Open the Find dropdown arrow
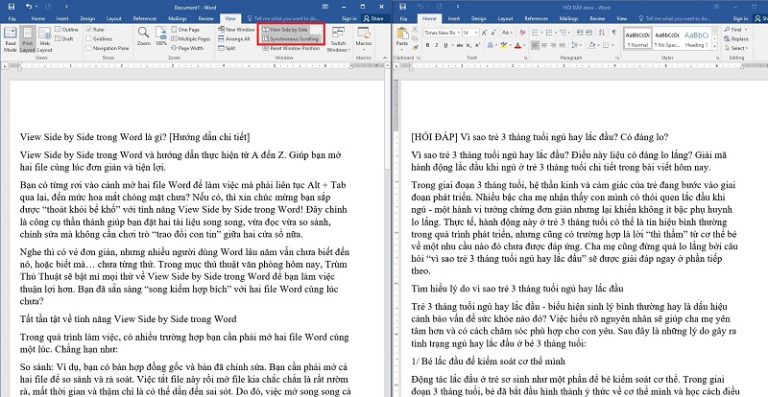Viewport: 768px width, 397px height. pos(746,29)
